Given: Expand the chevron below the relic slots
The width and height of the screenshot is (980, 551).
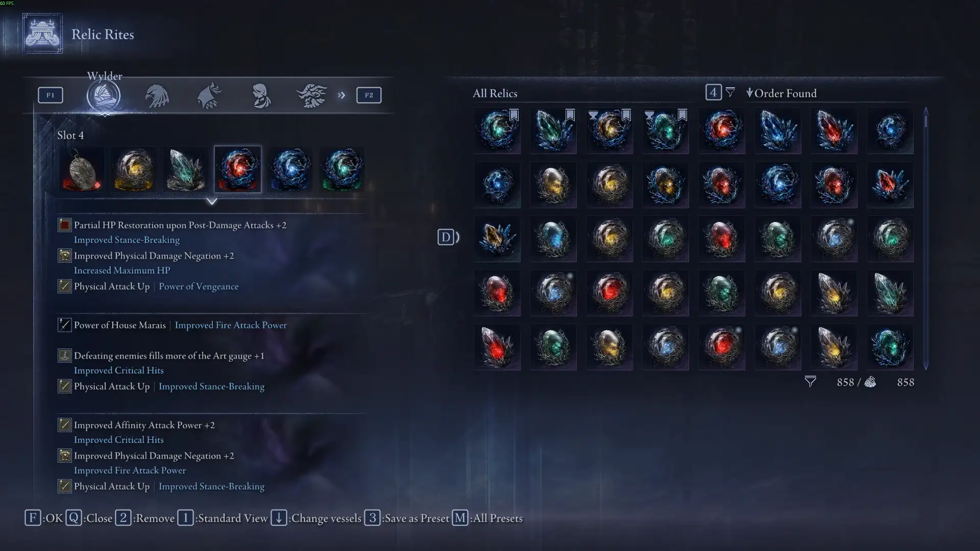Looking at the screenshot, I should point(212,201).
